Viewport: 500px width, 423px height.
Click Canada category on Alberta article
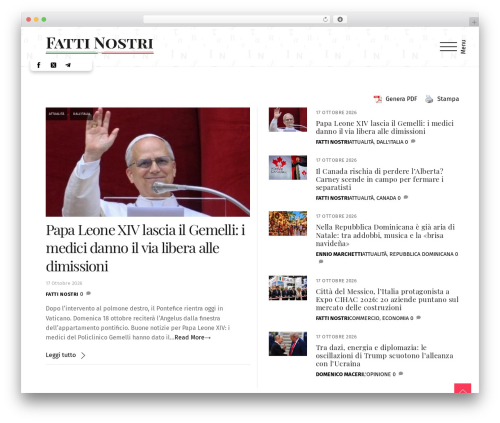point(386,198)
